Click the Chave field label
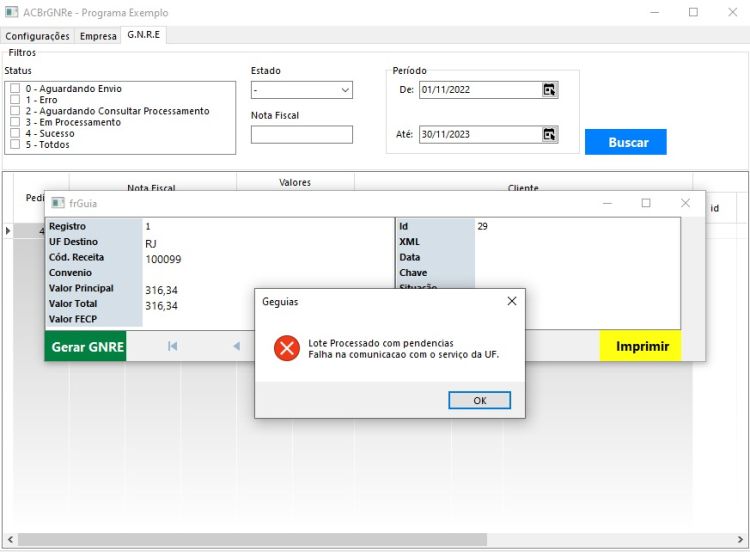This screenshot has height=552, width=750. (x=413, y=273)
